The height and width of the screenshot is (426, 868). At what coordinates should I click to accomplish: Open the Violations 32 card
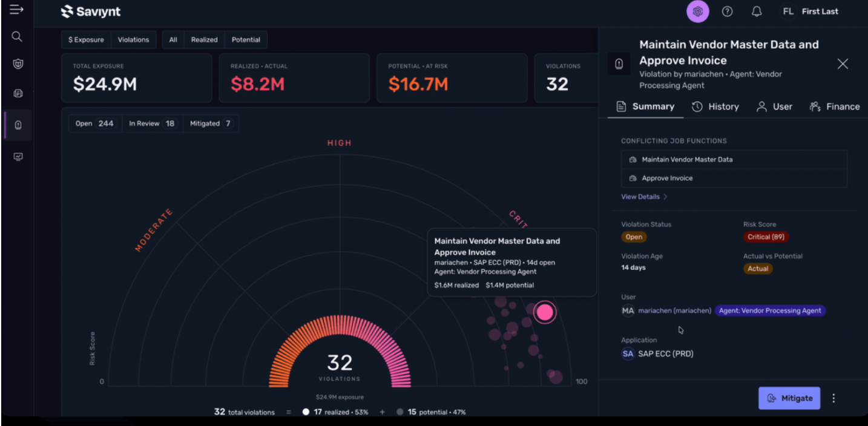(x=567, y=77)
